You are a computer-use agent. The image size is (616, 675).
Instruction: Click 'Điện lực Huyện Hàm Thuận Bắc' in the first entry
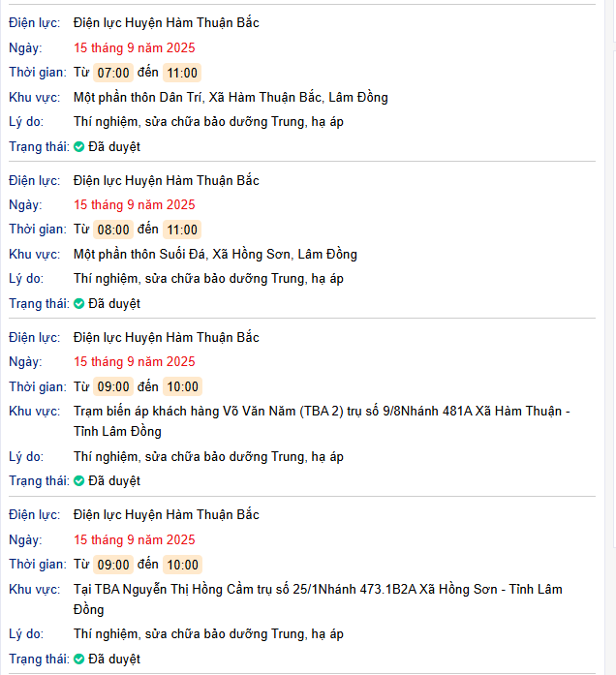[x=167, y=22]
